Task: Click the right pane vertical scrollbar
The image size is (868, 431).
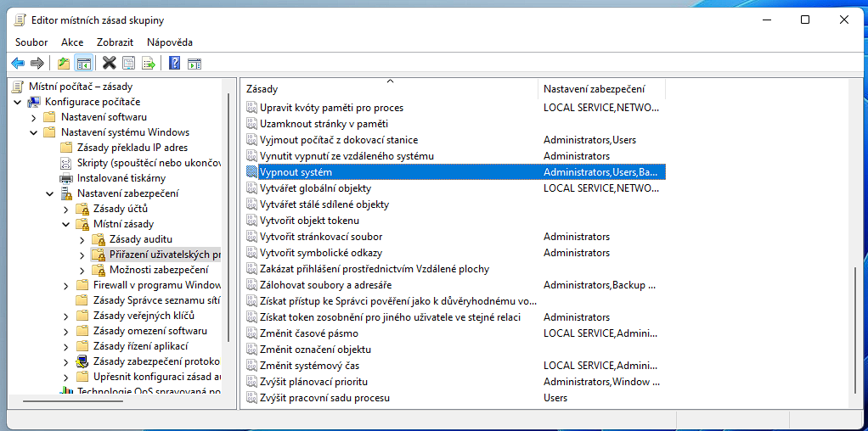Action: [x=856, y=331]
